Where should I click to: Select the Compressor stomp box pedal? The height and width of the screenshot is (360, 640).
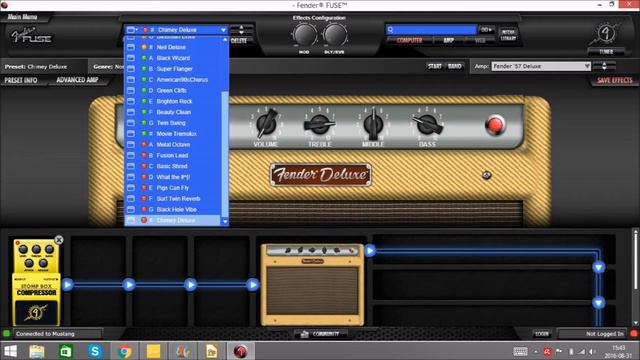(36, 282)
